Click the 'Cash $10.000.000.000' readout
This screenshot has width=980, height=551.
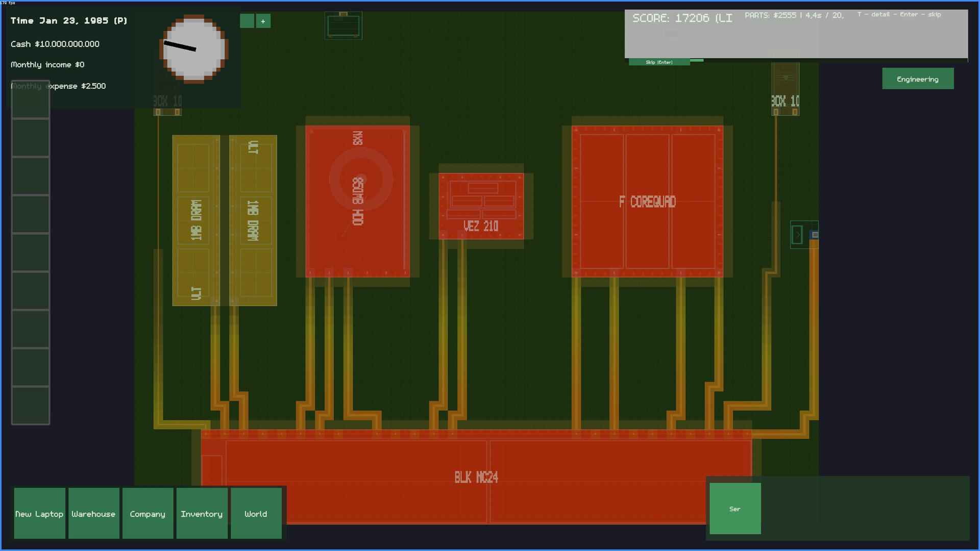click(x=55, y=44)
